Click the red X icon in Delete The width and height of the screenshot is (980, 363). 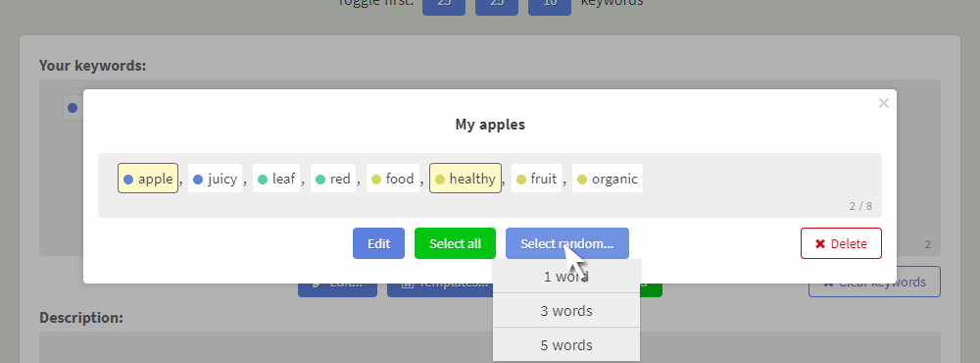click(820, 244)
